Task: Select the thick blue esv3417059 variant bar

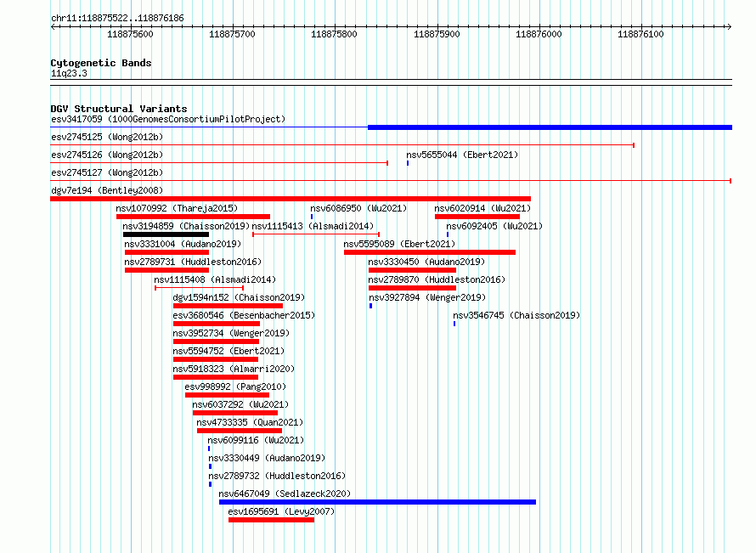Action: coord(550,127)
